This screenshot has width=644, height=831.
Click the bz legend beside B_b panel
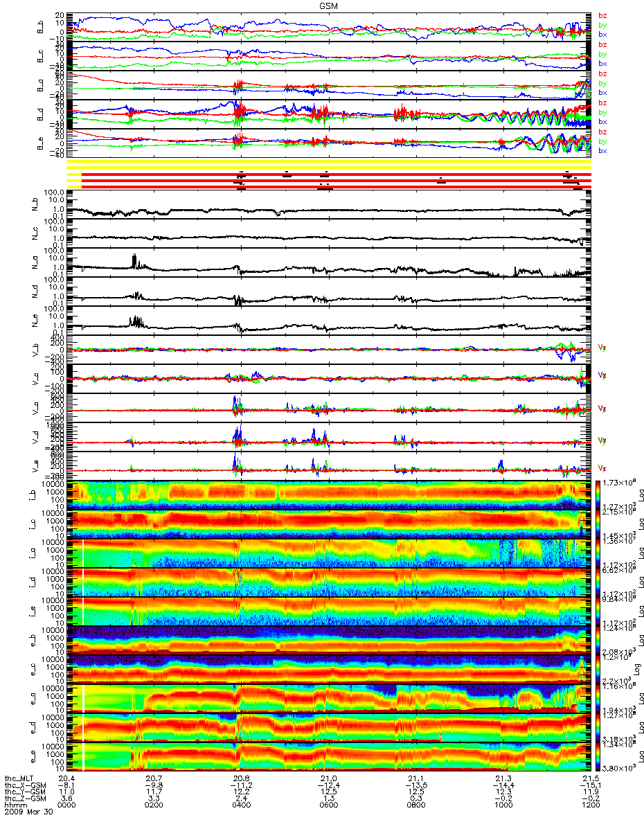pyautogui.click(x=602, y=15)
